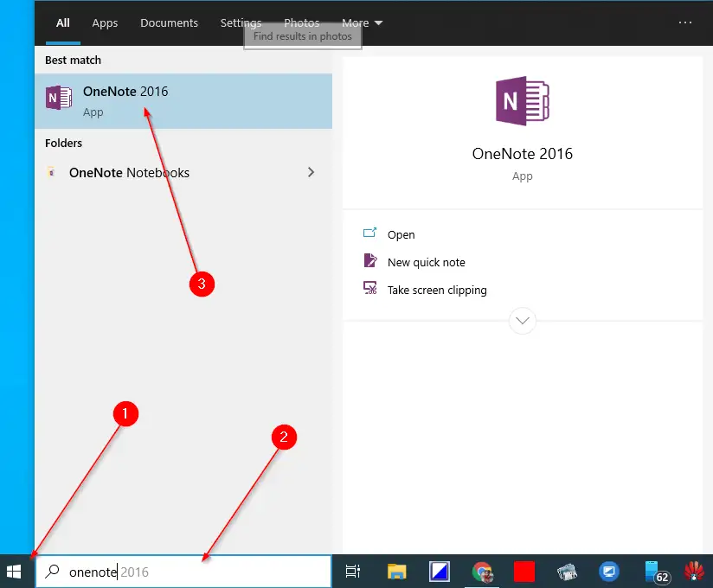The height and width of the screenshot is (588, 713).
Task: Select New quick note action
Action: tap(426, 262)
